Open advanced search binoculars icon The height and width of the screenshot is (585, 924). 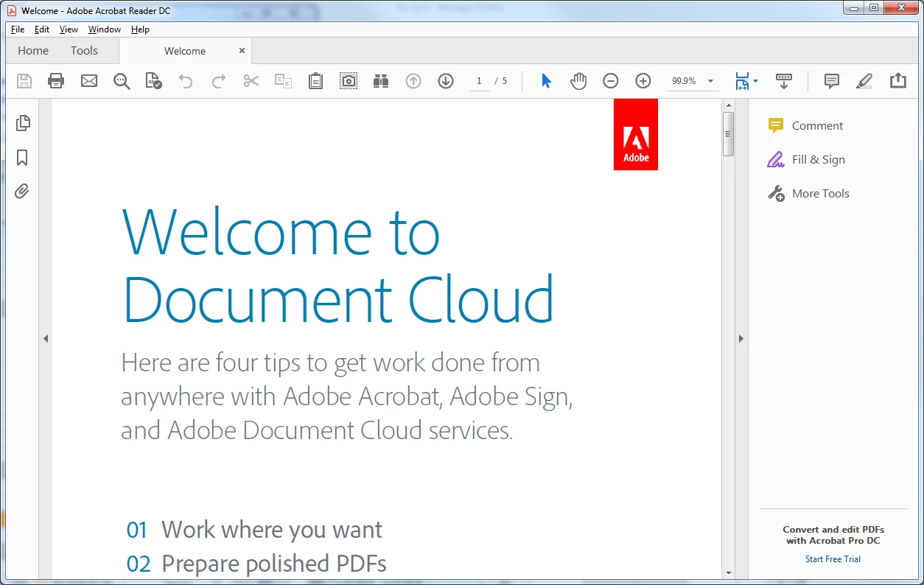(x=381, y=81)
